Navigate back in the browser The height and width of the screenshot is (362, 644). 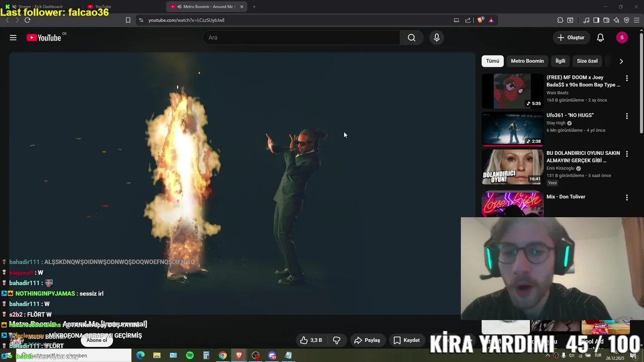pyautogui.click(x=7, y=20)
